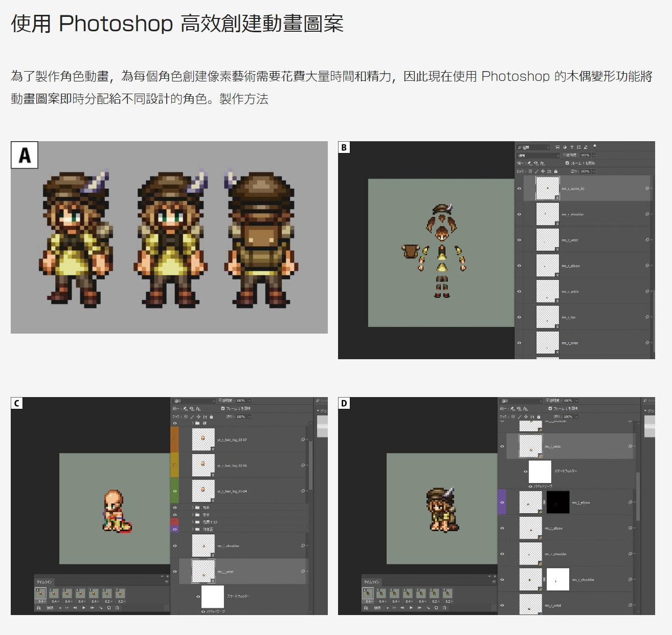The width and height of the screenshot is (672, 635).
Task: Click mask link icon on mn_r_shoulder, figure D
Action: pyautogui.click(x=544, y=580)
